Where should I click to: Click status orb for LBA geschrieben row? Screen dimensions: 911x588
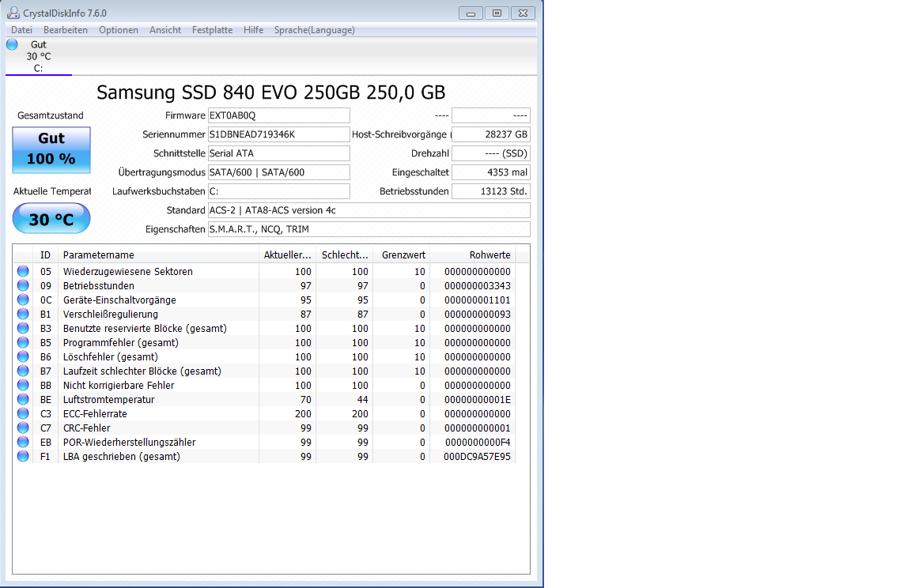[23, 456]
